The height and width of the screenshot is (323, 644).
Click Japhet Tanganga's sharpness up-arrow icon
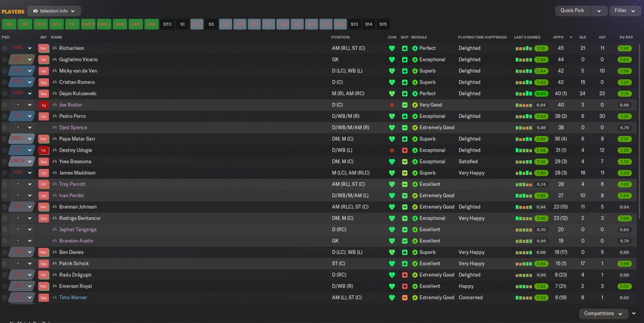tap(405, 230)
